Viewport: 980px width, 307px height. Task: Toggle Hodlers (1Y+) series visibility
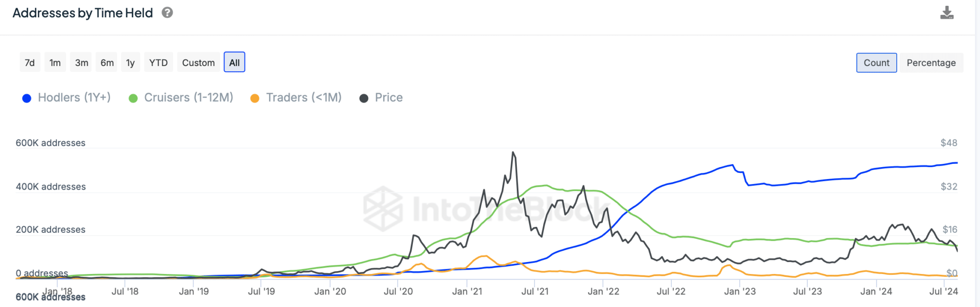point(74,98)
